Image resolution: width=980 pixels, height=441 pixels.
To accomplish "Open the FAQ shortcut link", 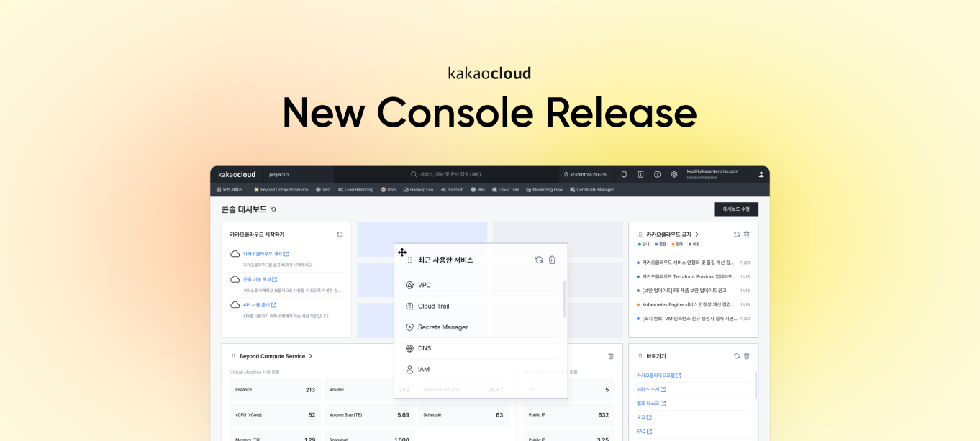I will (644, 432).
